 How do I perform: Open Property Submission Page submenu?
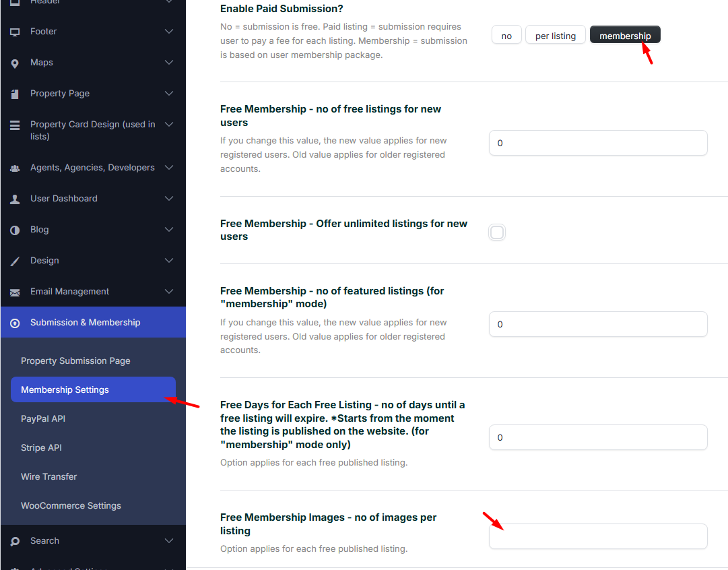pyautogui.click(x=75, y=361)
